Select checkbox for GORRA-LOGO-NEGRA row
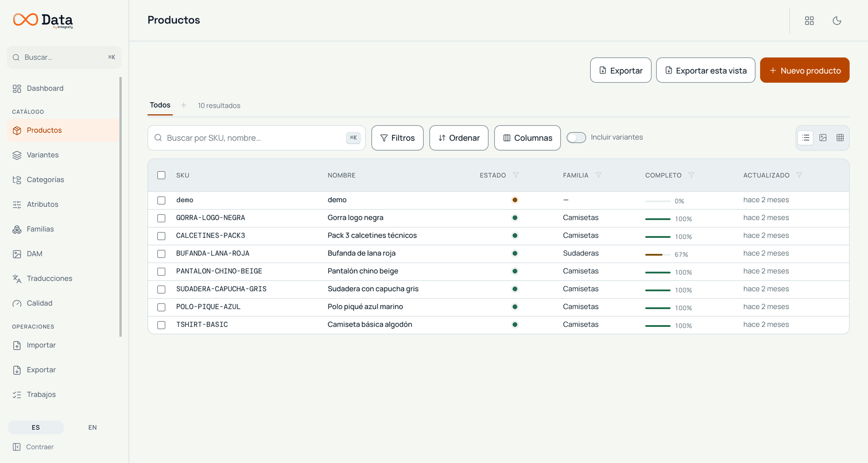Viewport: 868px width, 463px height. pyautogui.click(x=161, y=218)
